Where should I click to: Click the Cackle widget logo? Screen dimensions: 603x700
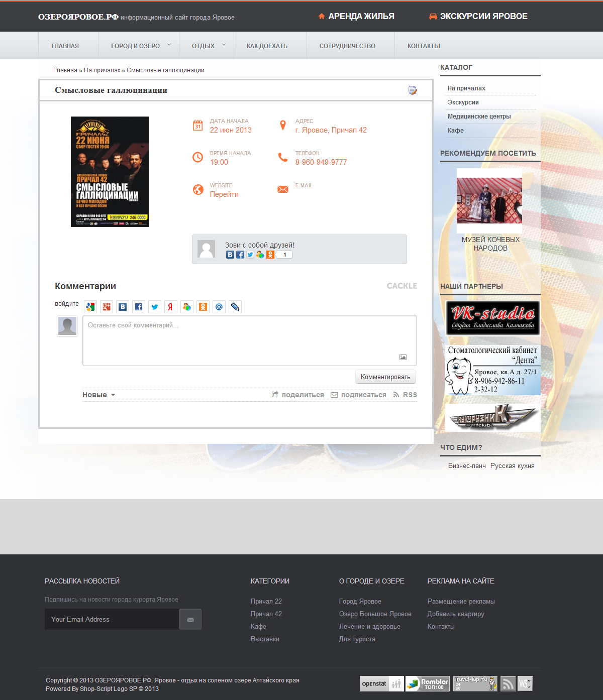tap(402, 286)
